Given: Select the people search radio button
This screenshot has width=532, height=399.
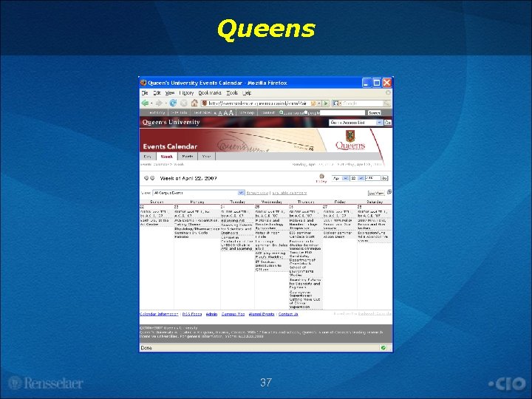Looking at the screenshot, I should coord(306,112).
